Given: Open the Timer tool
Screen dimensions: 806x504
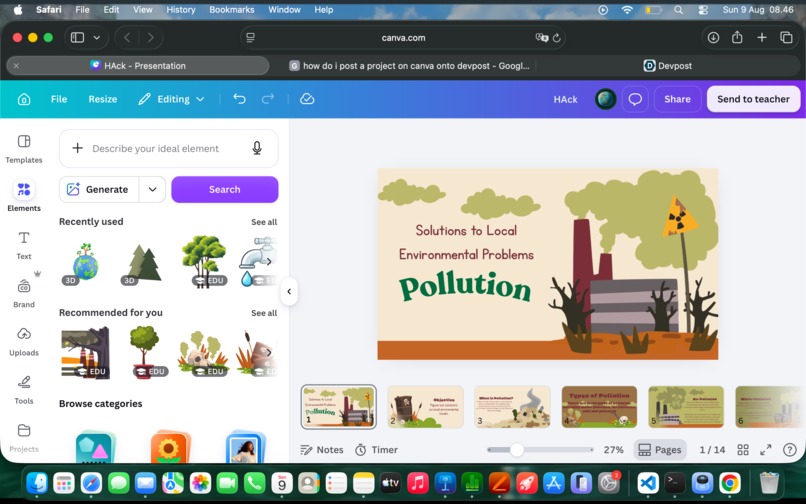Looking at the screenshot, I should point(377,449).
